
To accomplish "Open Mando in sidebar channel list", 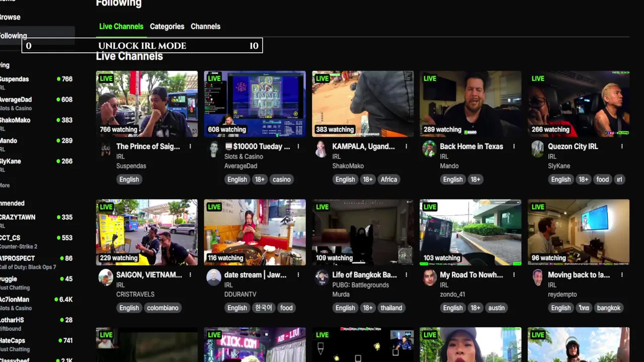I will point(36,144).
